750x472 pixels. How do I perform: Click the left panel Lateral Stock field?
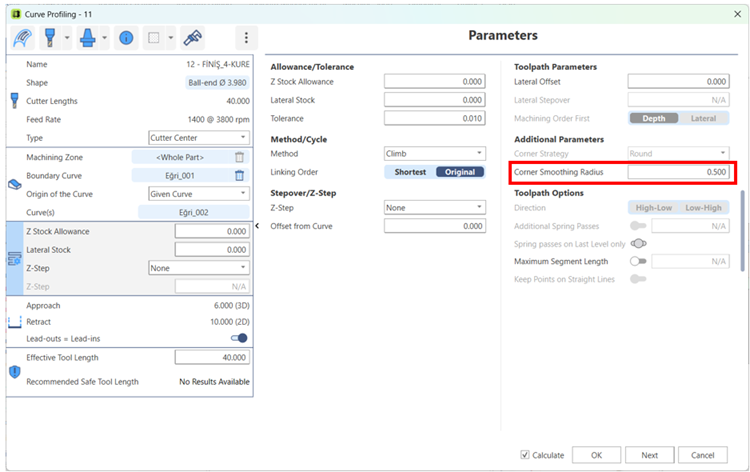pos(212,250)
